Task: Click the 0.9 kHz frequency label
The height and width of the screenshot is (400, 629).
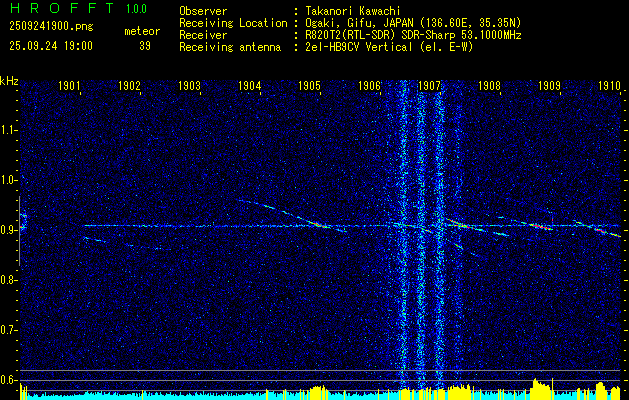Action: 7,230
